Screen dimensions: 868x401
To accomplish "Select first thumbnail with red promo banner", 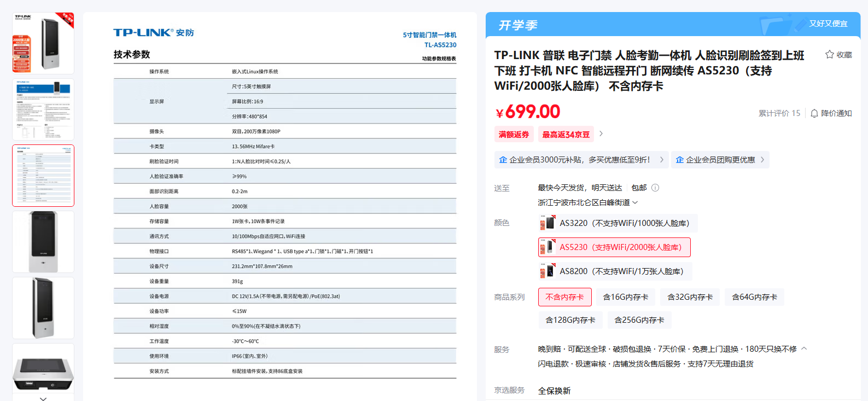I will [43, 43].
